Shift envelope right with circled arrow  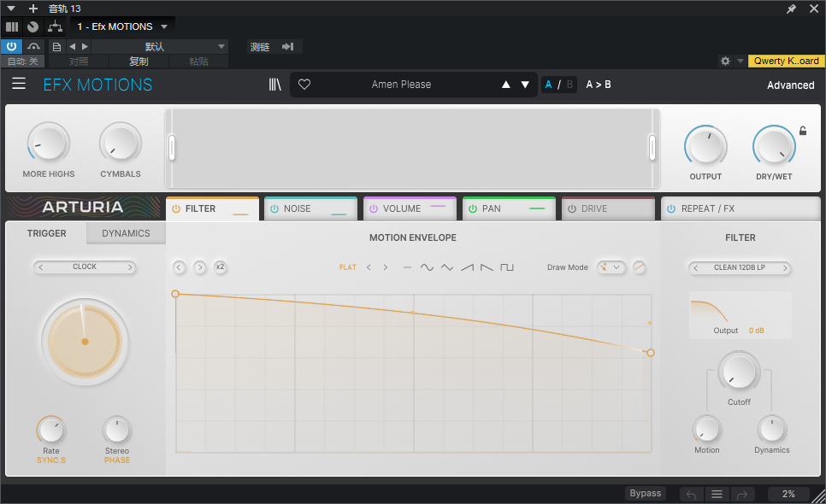tap(199, 267)
